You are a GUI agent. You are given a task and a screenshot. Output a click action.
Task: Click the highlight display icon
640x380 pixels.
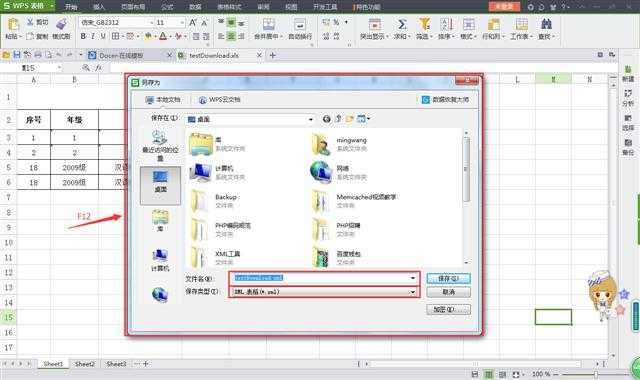375,24
